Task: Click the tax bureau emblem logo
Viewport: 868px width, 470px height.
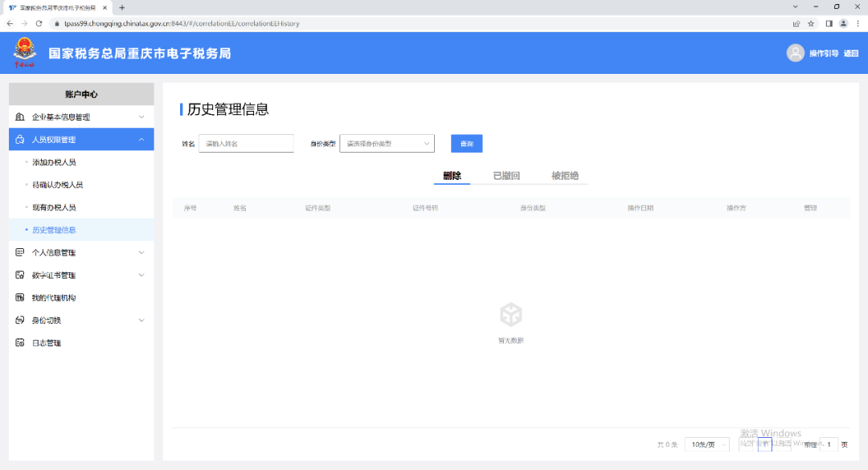Action: [x=24, y=53]
